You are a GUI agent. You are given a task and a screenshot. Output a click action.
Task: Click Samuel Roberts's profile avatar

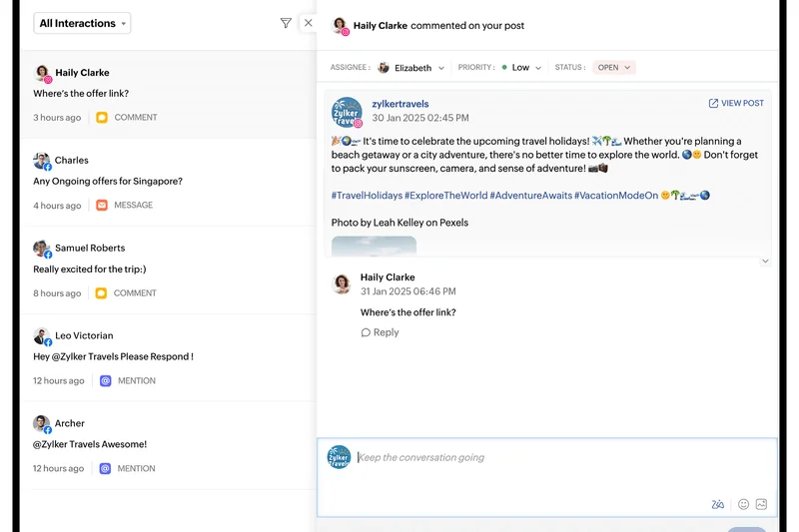tap(42, 249)
